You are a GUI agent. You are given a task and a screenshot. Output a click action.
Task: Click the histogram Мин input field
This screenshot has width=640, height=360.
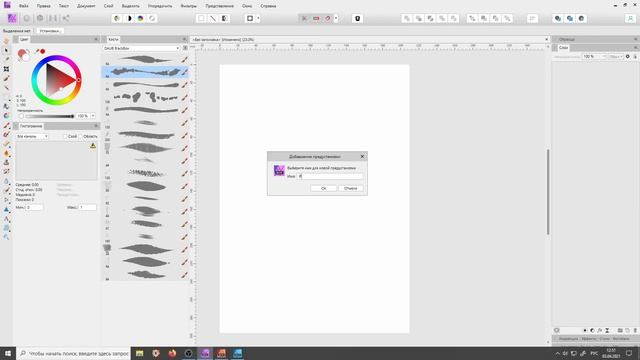34,207
